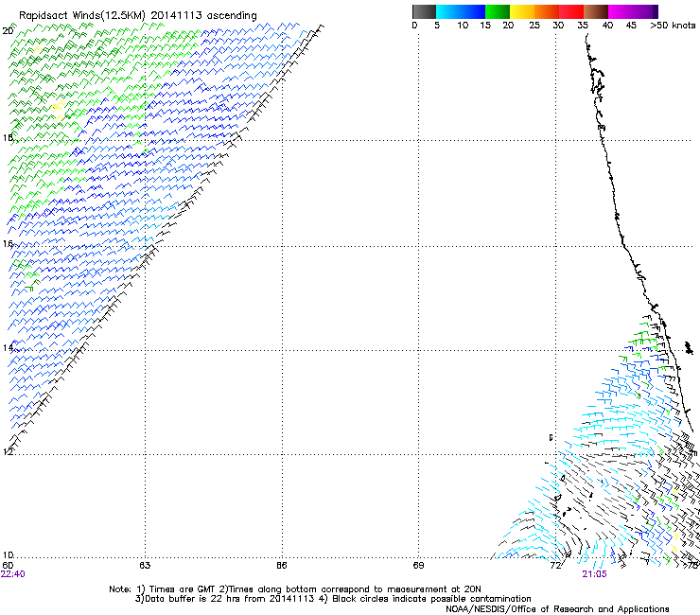700x615 pixels.
Task: Click the purple '22:40' time label
Action: 13,574
